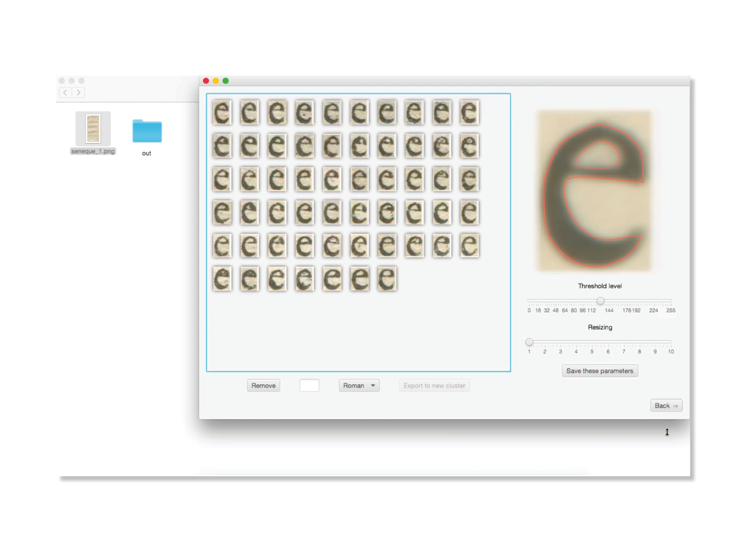The width and height of the screenshot is (747, 560).
Task: Open the Roman font style dropdown
Action: [359, 386]
